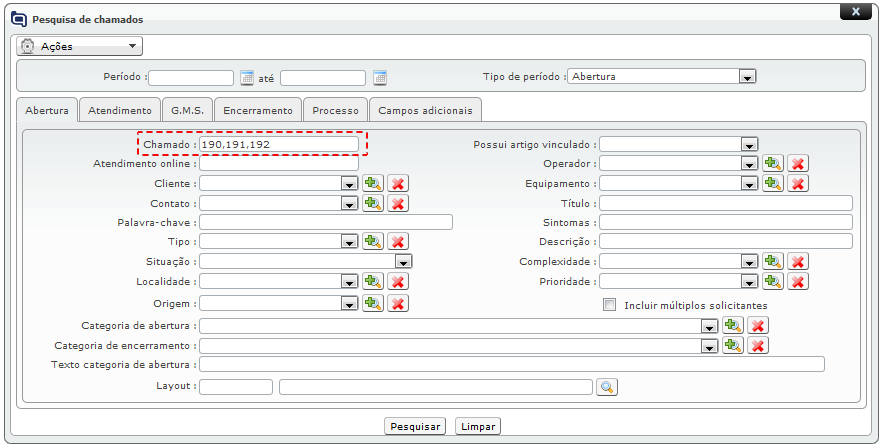The image size is (882, 446).
Task: Open calendar picker for Período end date
Action: tap(380, 78)
